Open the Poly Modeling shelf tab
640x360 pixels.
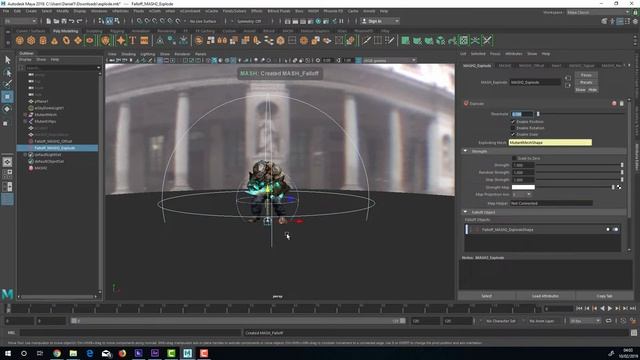(x=65, y=31)
